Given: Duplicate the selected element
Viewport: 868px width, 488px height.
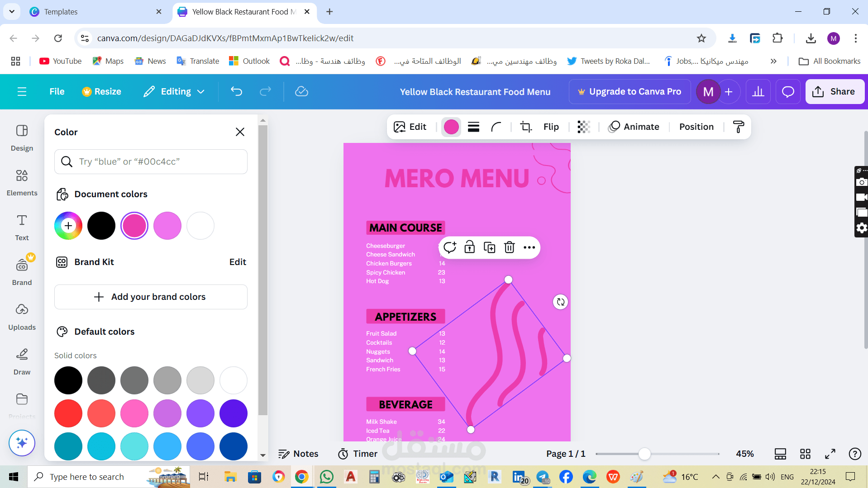Looking at the screenshot, I should coord(489,247).
